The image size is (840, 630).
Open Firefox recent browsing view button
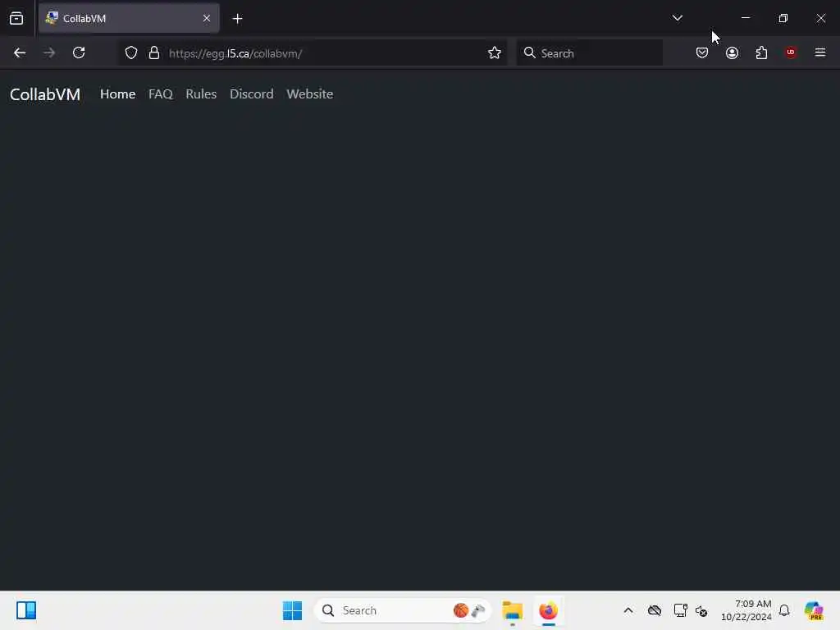pos(16,18)
